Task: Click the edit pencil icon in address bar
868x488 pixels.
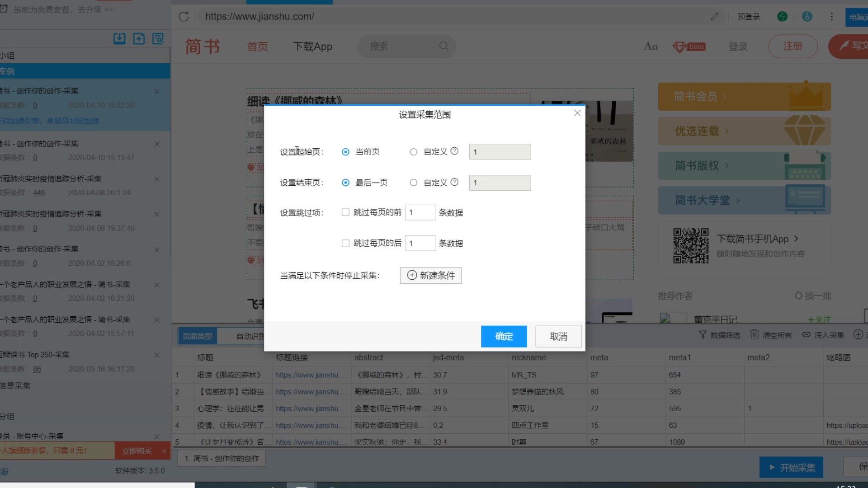Action: point(714,17)
